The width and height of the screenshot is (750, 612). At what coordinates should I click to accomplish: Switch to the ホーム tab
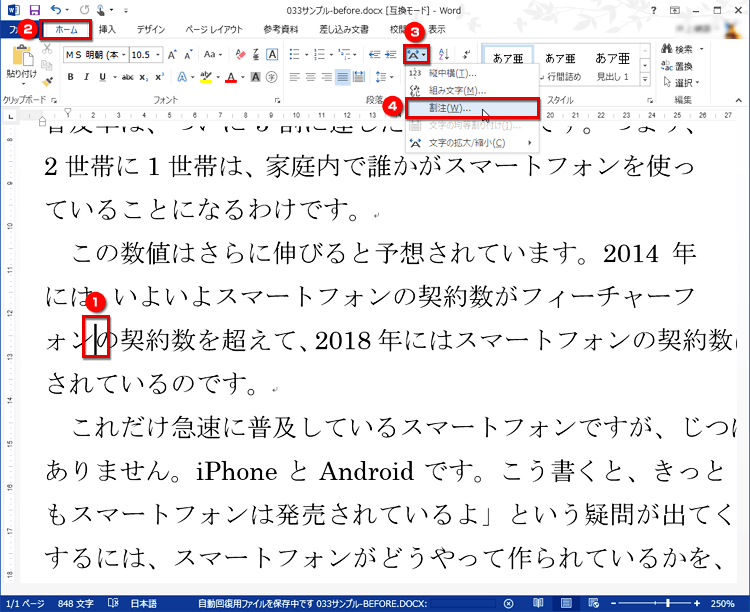pos(66,30)
